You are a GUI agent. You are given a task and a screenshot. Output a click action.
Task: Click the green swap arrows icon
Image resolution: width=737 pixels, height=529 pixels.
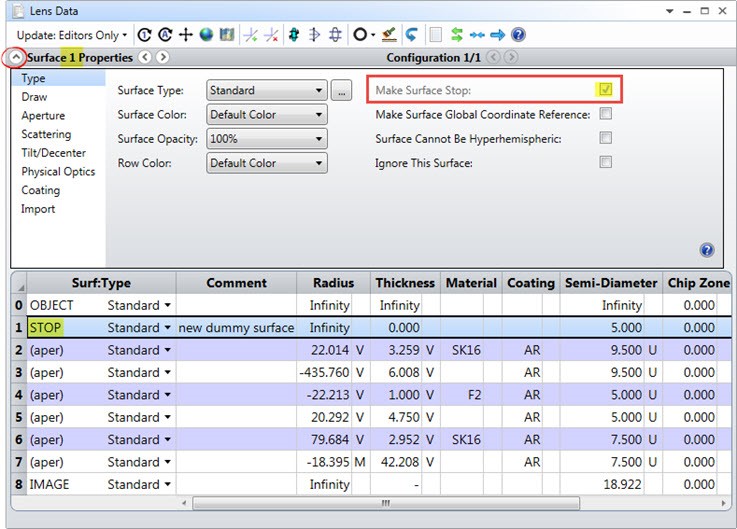456,35
